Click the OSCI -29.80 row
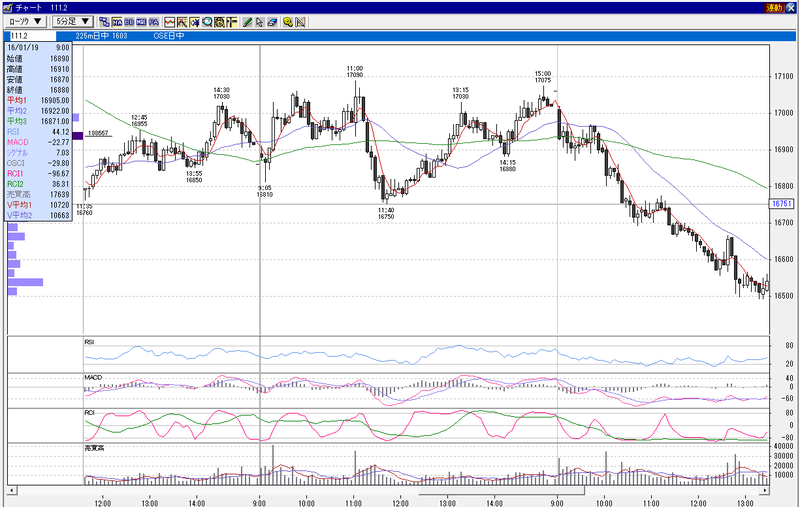This screenshot has height=507, width=800. [38, 163]
